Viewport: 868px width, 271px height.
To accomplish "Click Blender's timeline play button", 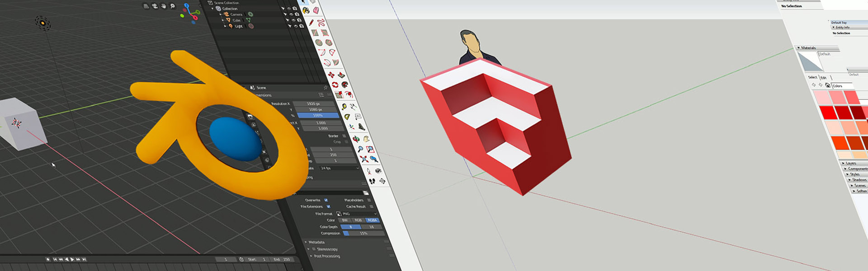I will point(72,259).
